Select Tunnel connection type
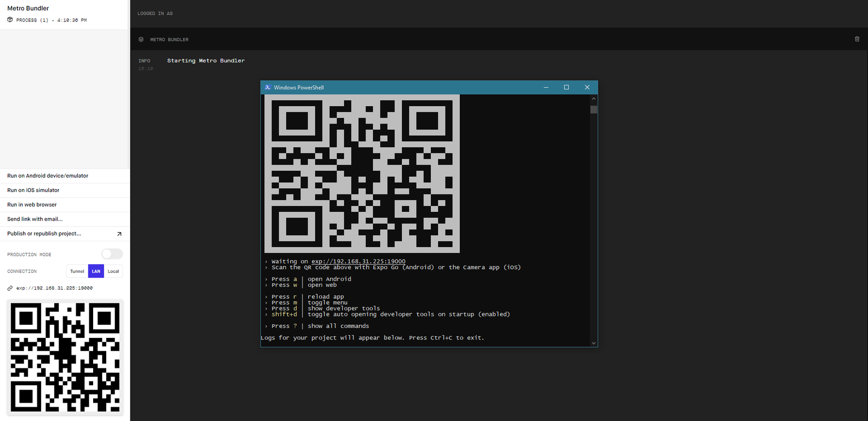The height and width of the screenshot is (421, 868). [x=77, y=271]
